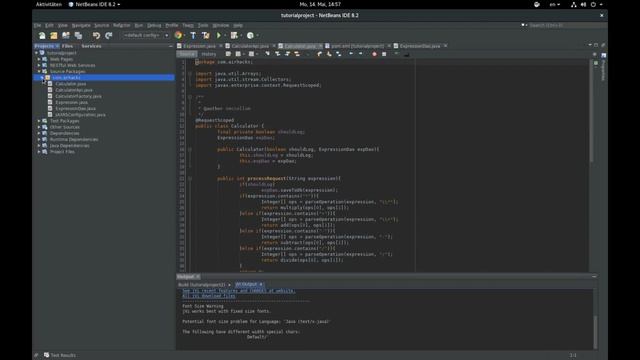Open the File menu
The image size is (640, 360).
38,25
